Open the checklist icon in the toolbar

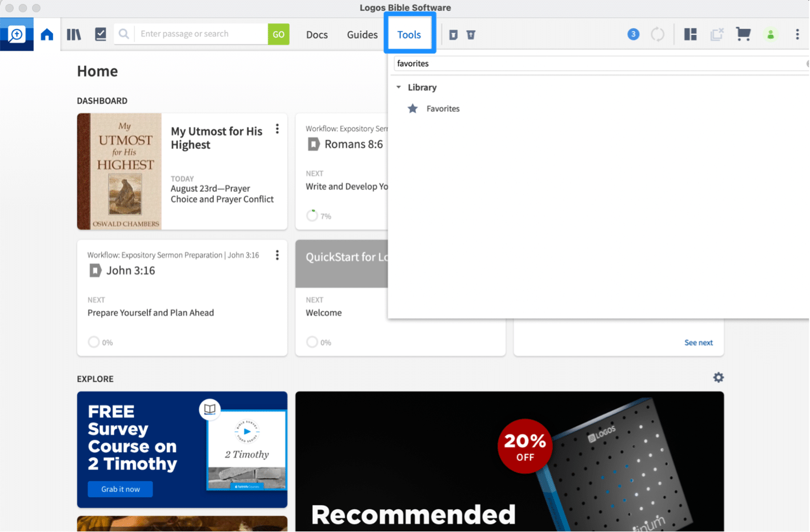coord(101,34)
